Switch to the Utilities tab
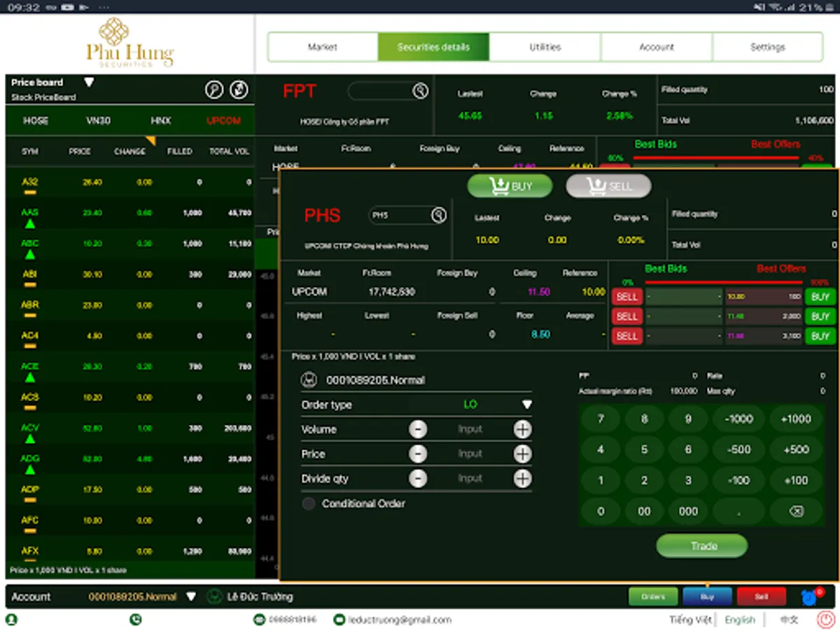Screen dimensions: 840x630 click(544, 47)
